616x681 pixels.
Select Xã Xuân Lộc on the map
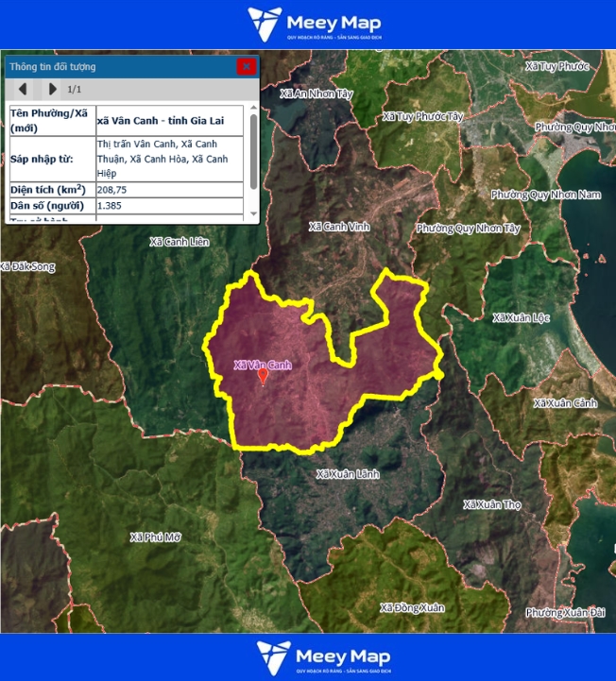click(521, 317)
